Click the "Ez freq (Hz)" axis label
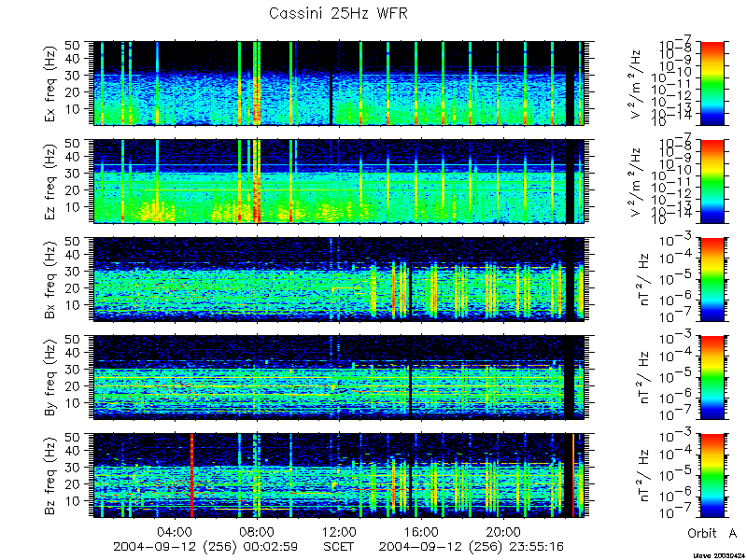 (51, 181)
